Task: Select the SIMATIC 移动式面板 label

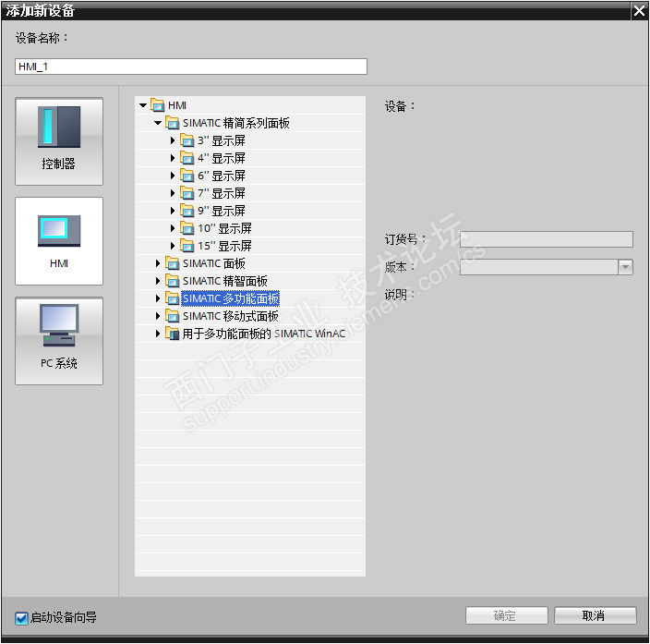Action: (x=231, y=316)
